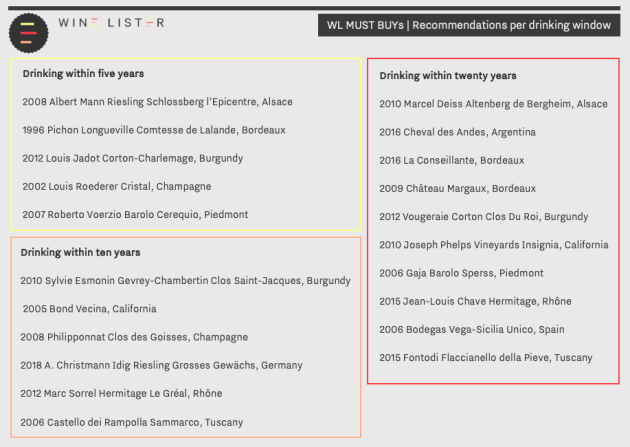Click 2006 Castello dei Rampolla Sammarco
Screen dimensions: 630x447
132,422
